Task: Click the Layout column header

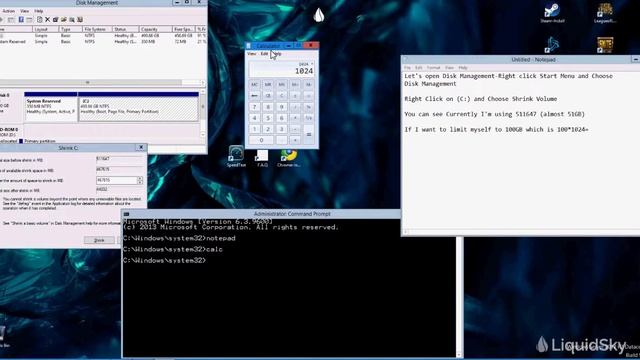Action: tap(45, 29)
